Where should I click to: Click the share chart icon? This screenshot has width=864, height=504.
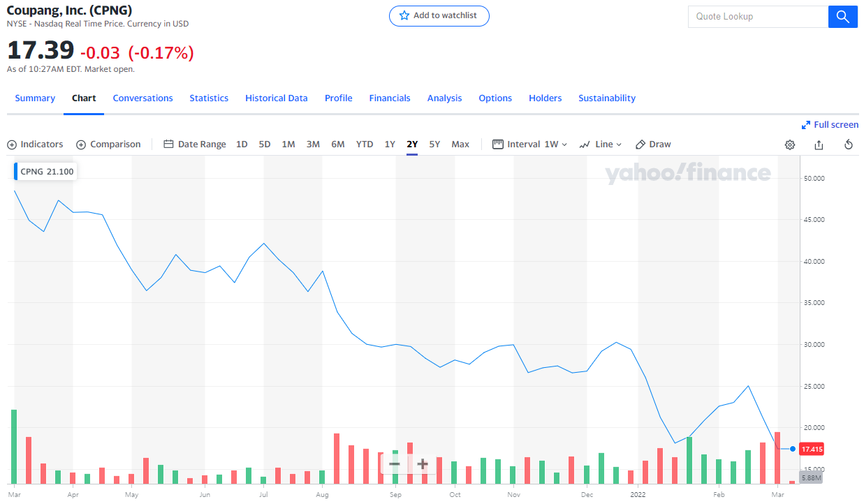pyautogui.click(x=819, y=144)
